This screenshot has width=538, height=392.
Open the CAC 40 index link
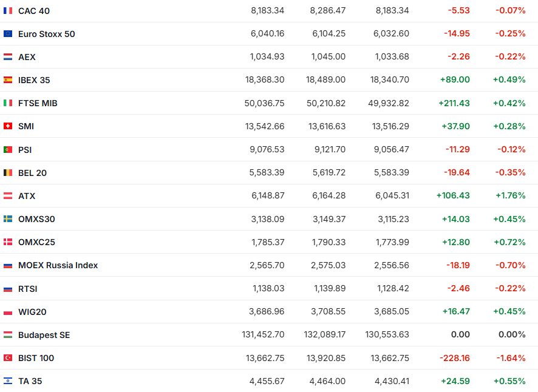pyautogui.click(x=34, y=11)
